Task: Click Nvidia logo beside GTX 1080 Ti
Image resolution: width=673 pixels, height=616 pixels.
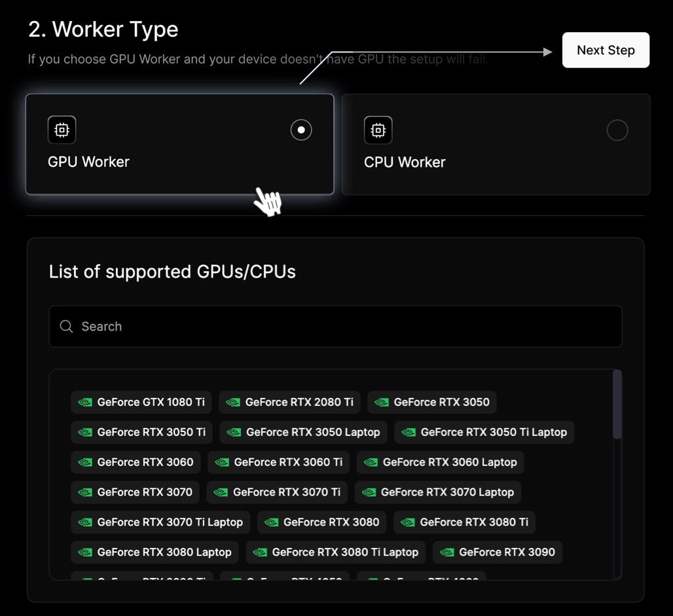Action: click(85, 402)
